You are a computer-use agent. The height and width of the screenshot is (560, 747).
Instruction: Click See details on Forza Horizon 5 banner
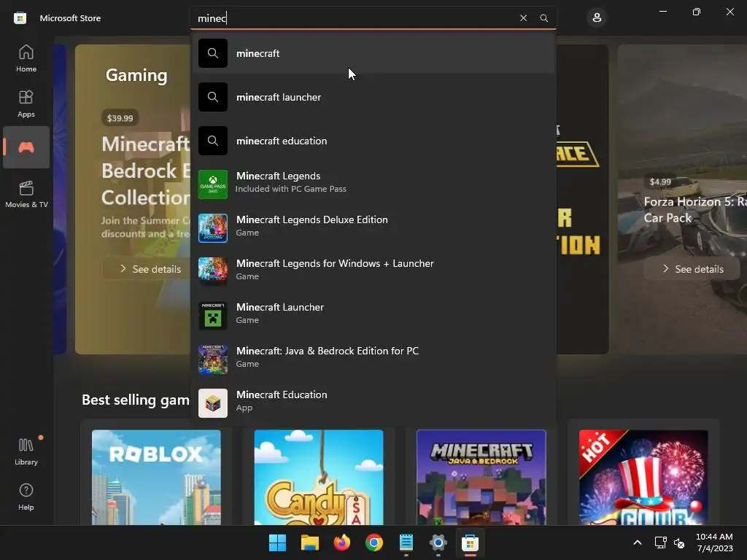[693, 269]
